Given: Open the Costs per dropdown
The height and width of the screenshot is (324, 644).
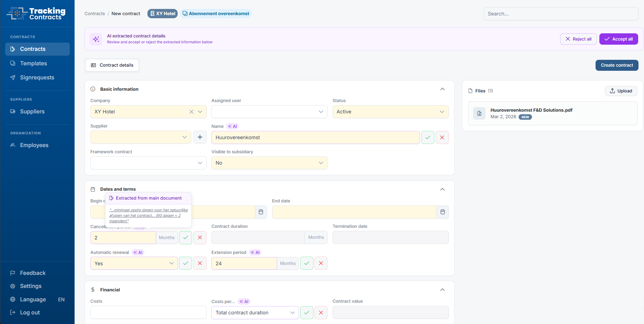Looking at the screenshot, I should 255,313.
